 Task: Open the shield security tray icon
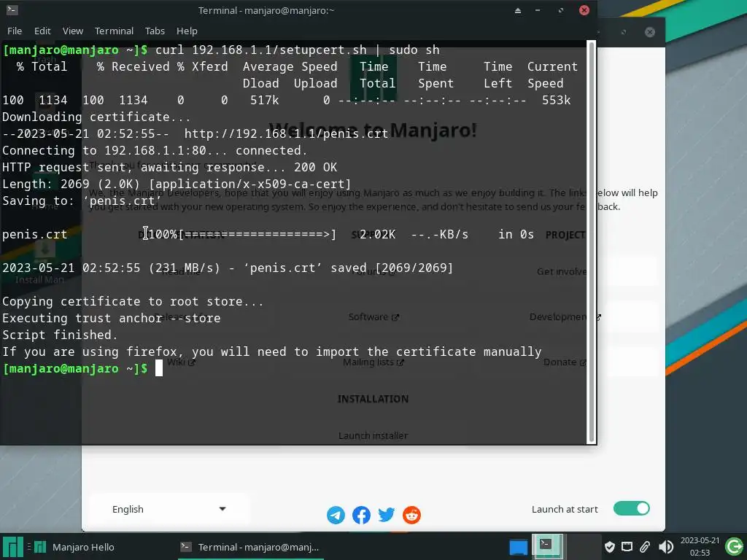[x=609, y=547]
